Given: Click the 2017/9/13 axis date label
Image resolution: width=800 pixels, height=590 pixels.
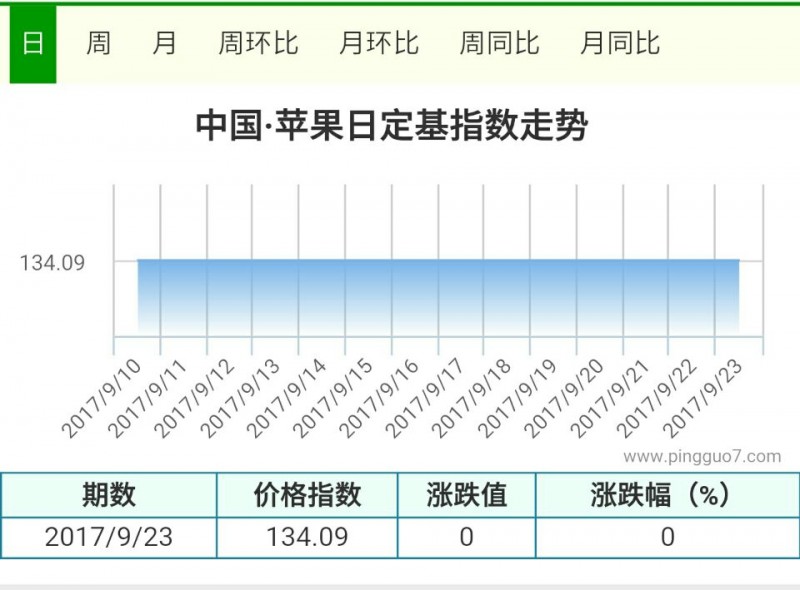Looking at the screenshot, I should point(240,398).
